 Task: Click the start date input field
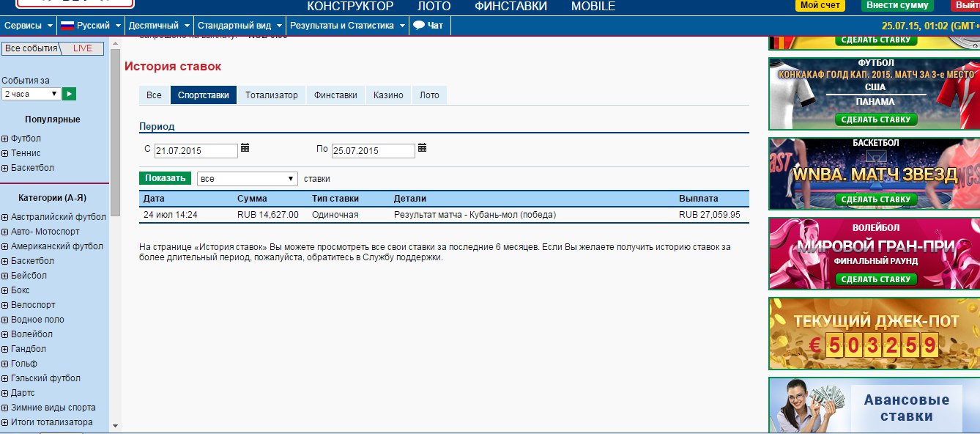[x=196, y=151]
